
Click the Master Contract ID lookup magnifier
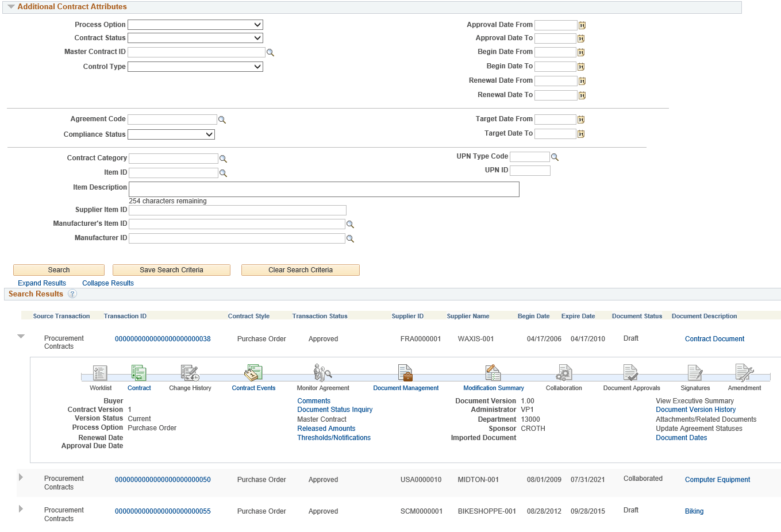[271, 52]
